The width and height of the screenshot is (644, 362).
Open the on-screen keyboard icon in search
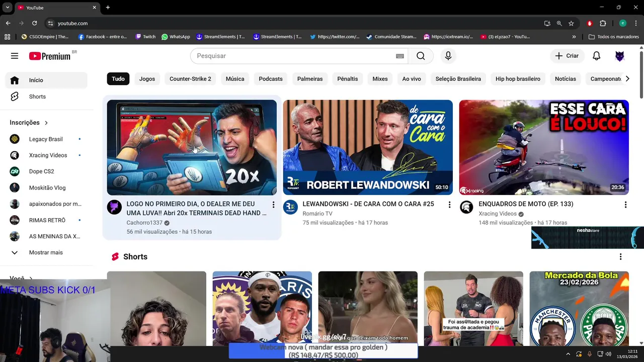(x=400, y=56)
